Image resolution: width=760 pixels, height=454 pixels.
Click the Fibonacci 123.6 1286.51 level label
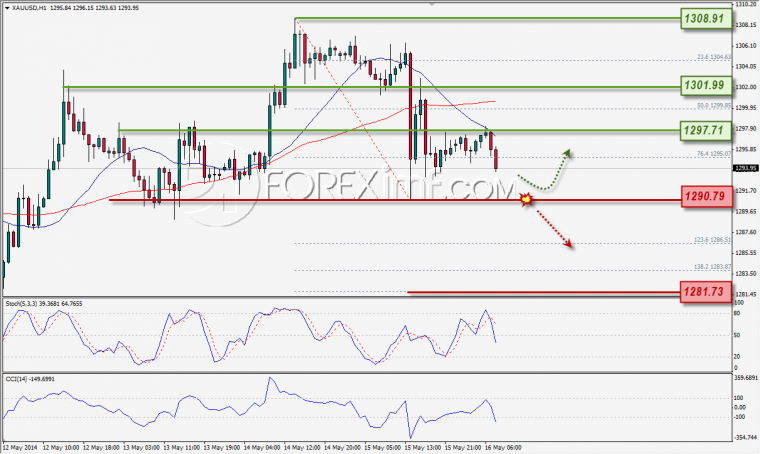(712, 240)
